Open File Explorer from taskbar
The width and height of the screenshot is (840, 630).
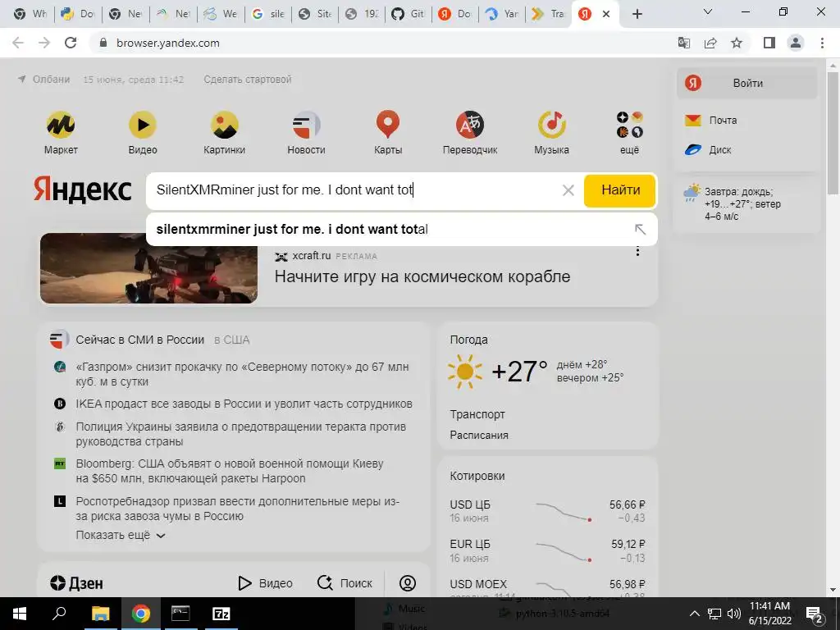point(100,614)
